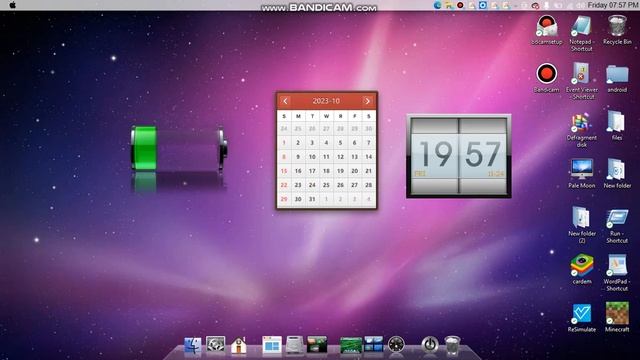Open the Recycle Bin desktop icon
This screenshot has height=360, width=640.
[617, 31]
